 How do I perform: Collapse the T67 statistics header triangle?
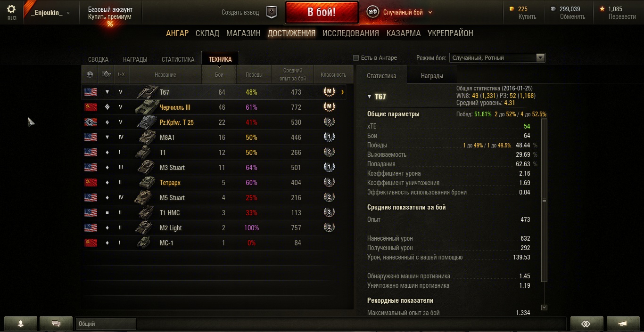coord(369,97)
